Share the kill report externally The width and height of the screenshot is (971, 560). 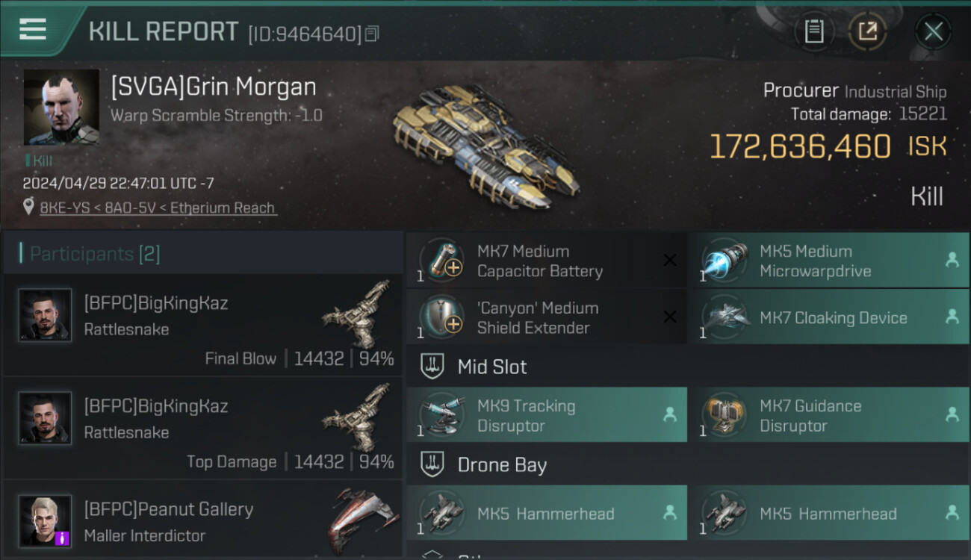pos(867,31)
